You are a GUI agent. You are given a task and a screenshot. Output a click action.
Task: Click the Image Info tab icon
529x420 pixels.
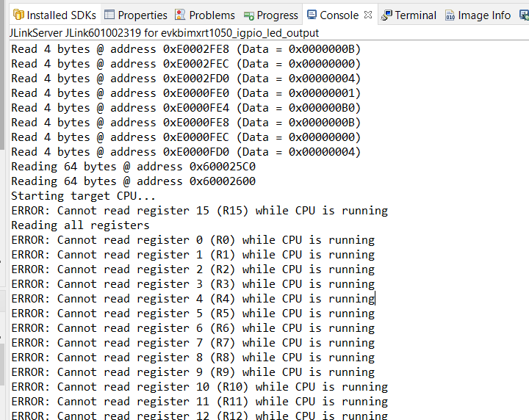pyautogui.click(x=450, y=15)
